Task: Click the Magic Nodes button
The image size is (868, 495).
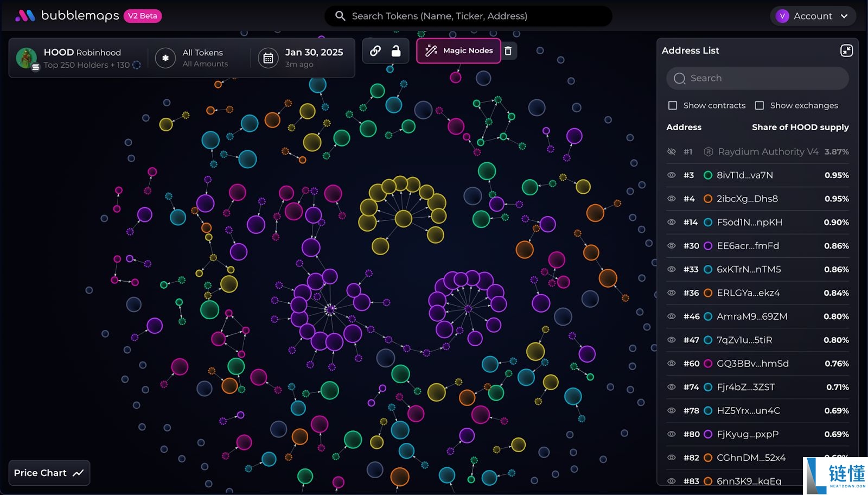Action: 458,50
